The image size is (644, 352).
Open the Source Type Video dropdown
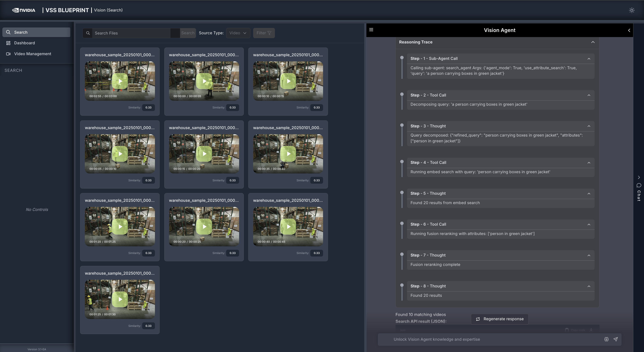pyautogui.click(x=238, y=33)
